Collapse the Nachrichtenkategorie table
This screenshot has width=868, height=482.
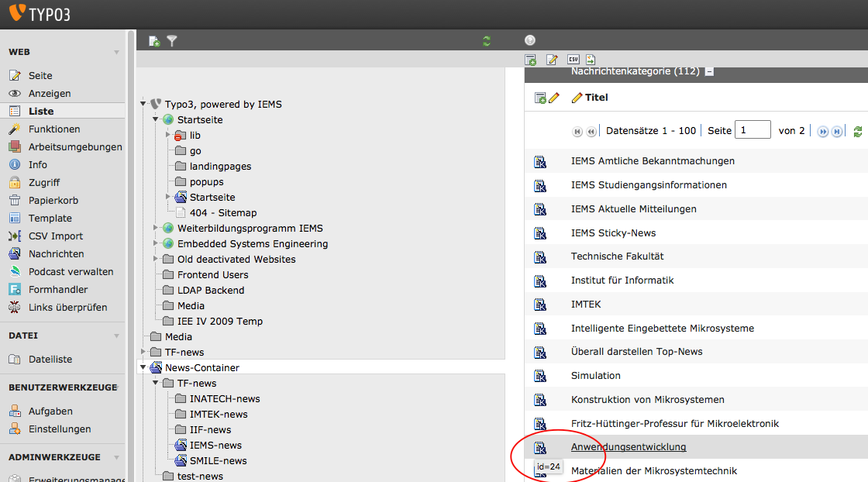point(709,72)
